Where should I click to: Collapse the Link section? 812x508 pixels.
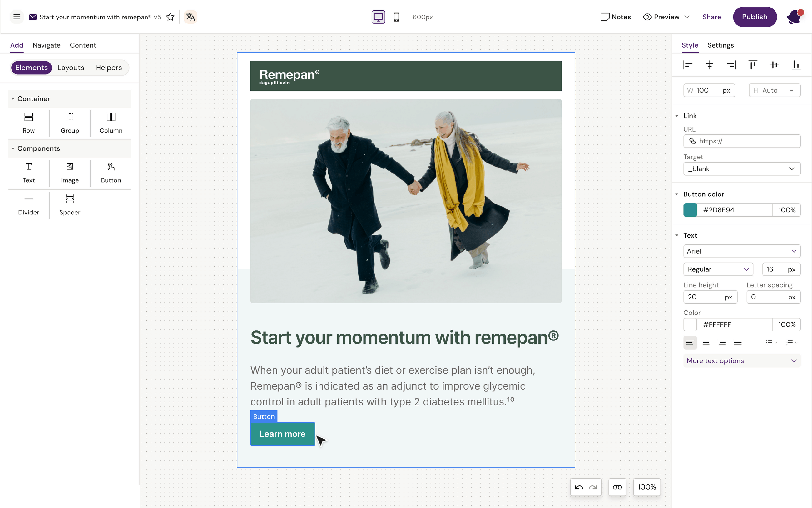coord(677,116)
